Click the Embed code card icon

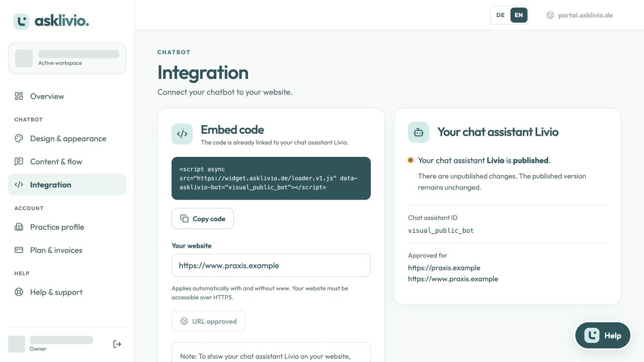point(182,134)
